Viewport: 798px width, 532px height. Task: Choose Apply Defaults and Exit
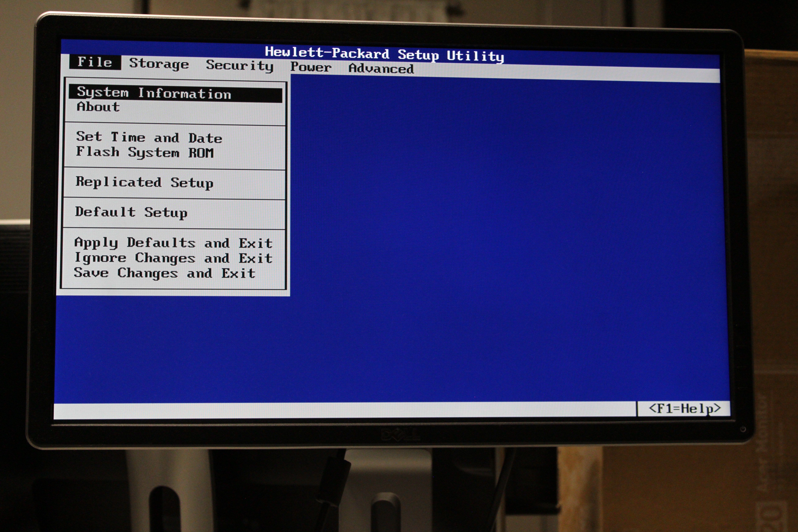point(173,243)
